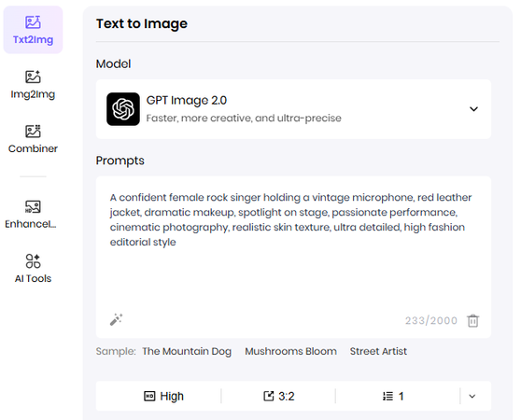The height and width of the screenshot is (420, 521).
Task: Open the Txt2Img sidebar icon
Action: click(33, 22)
